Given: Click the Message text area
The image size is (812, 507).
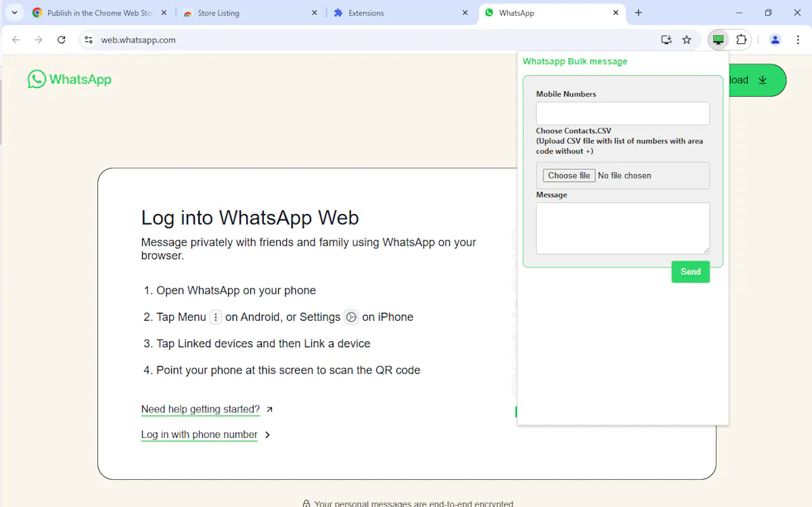Looking at the screenshot, I should click(623, 228).
